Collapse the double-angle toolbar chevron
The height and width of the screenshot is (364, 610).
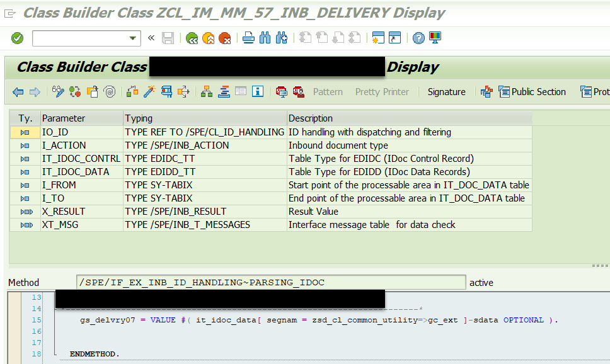[151, 38]
